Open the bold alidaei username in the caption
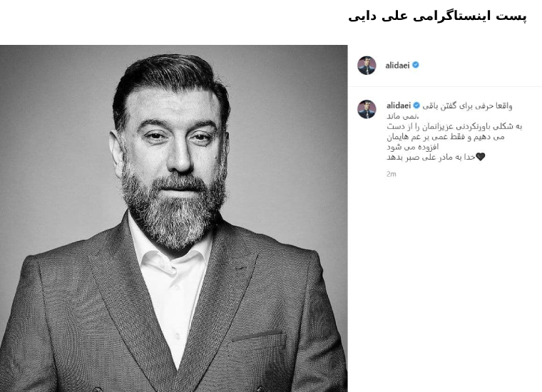 [399, 105]
